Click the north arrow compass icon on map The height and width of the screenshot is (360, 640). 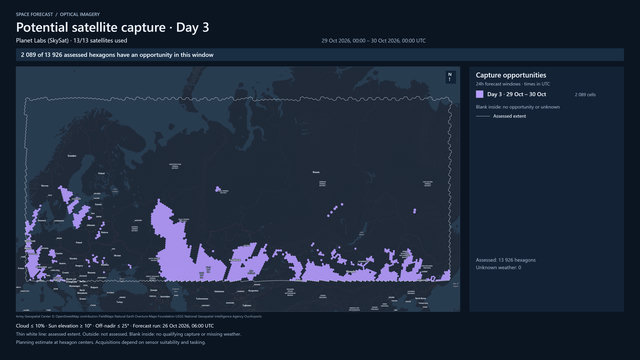pyautogui.click(x=450, y=77)
